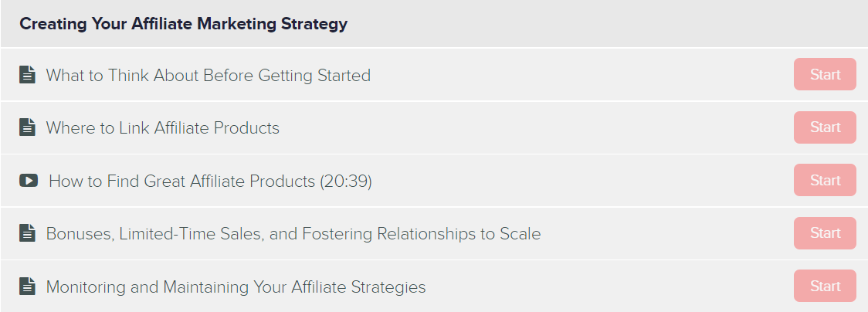Start the Bonuses, Limited-Time Sales lesson
The image size is (868, 312).
point(825,233)
